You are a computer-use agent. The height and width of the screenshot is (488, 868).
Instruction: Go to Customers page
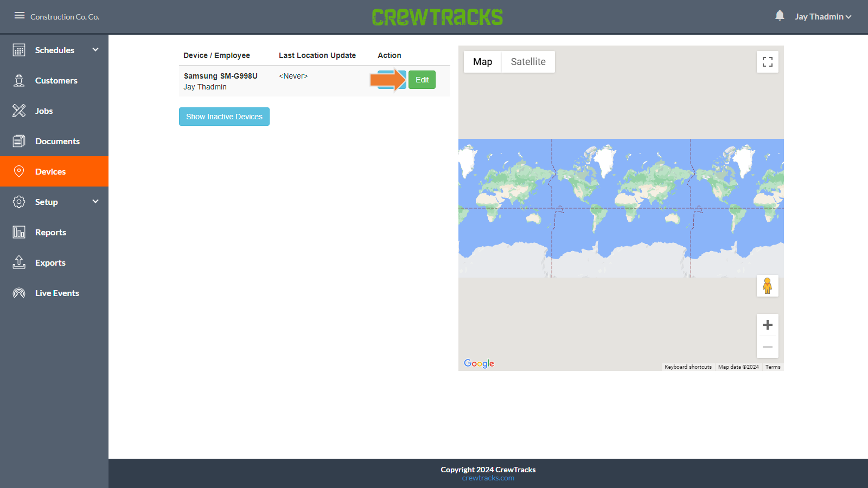point(54,80)
